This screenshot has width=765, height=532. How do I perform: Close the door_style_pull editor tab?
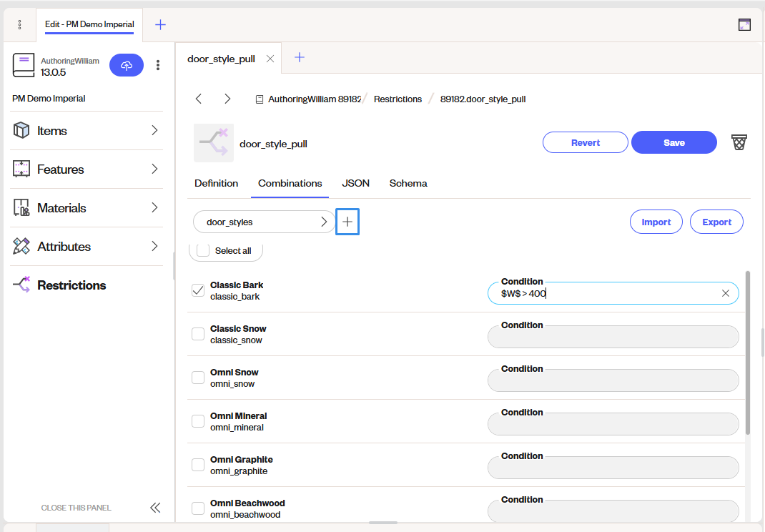(270, 59)
